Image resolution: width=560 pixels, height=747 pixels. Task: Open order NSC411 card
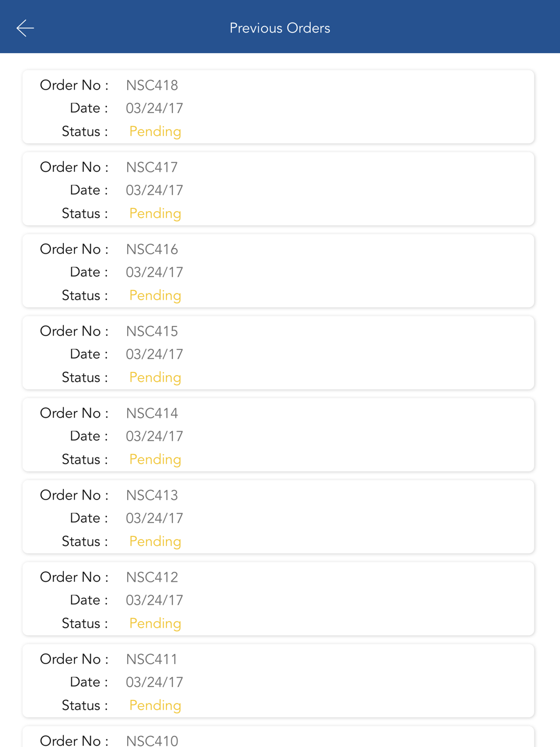tap(278, 680)
